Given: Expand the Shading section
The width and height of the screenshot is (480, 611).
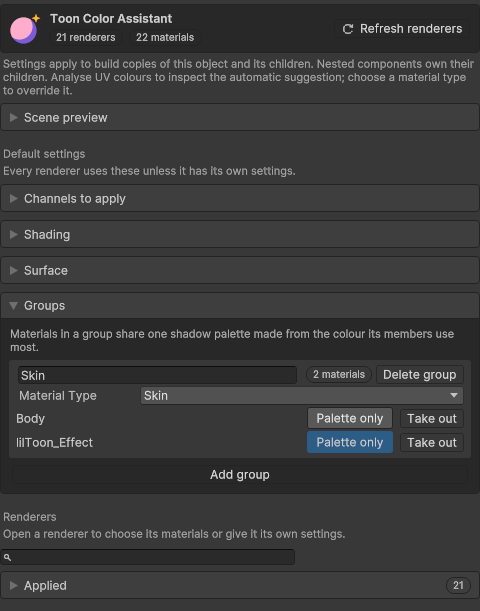Looking at the screenshot, I should (x=240, y=235).
